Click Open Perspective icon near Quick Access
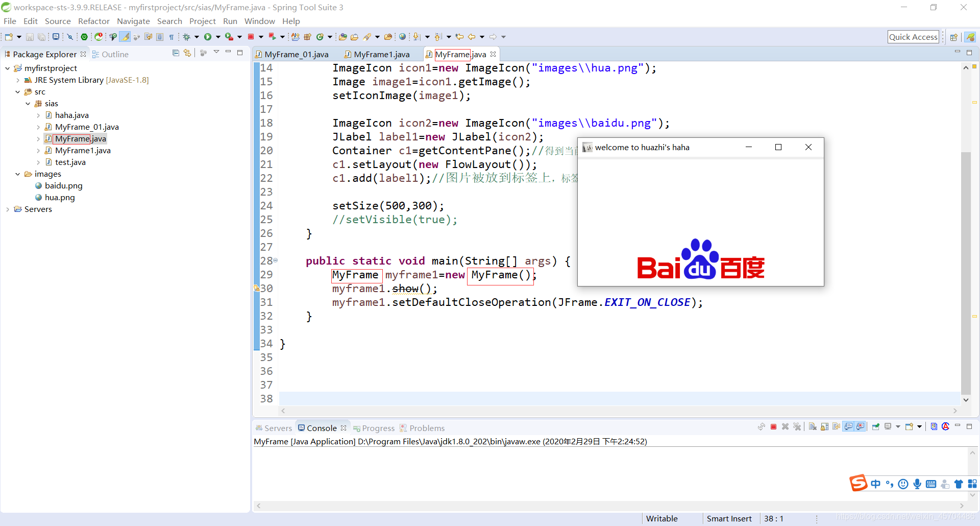 click(x=953, y=37)
